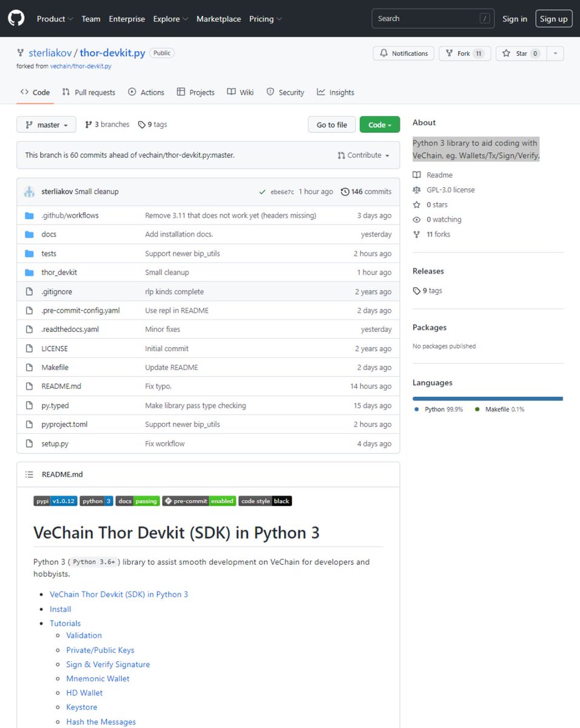Open the Contribute dropdown

pos(364,155)
